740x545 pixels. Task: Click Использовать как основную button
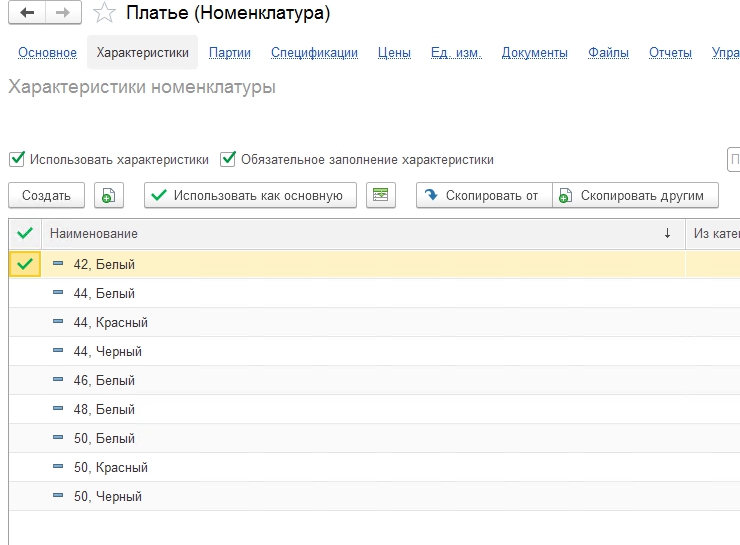coord(249,196)
